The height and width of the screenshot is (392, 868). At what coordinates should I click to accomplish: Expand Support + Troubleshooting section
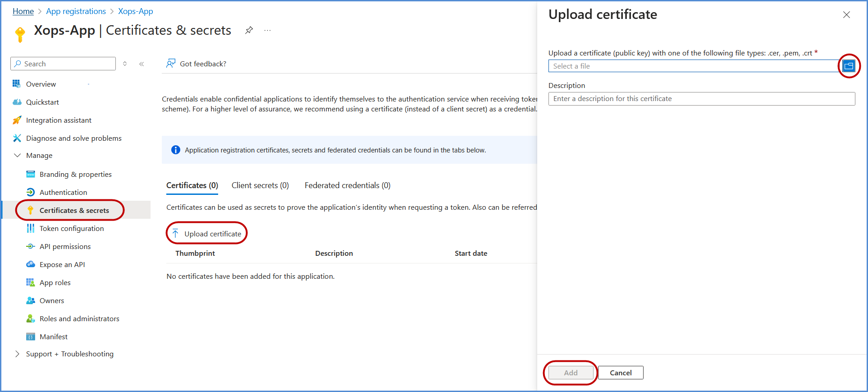18,354
